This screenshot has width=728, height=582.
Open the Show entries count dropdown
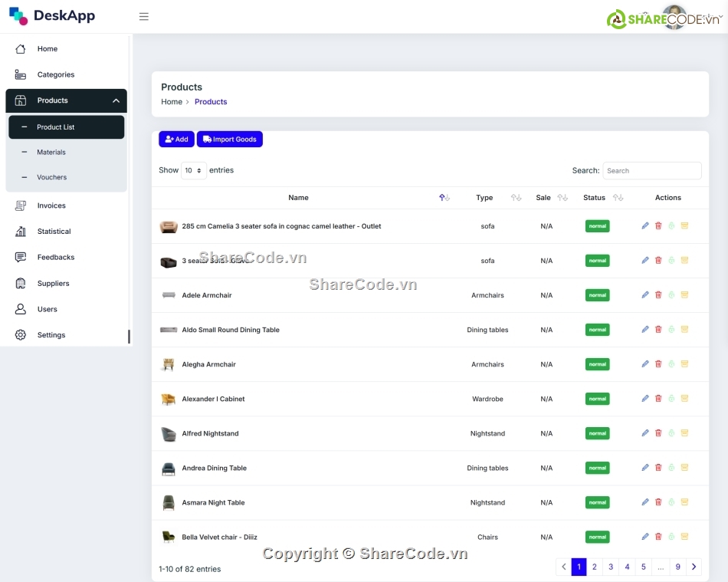point(193,170)
